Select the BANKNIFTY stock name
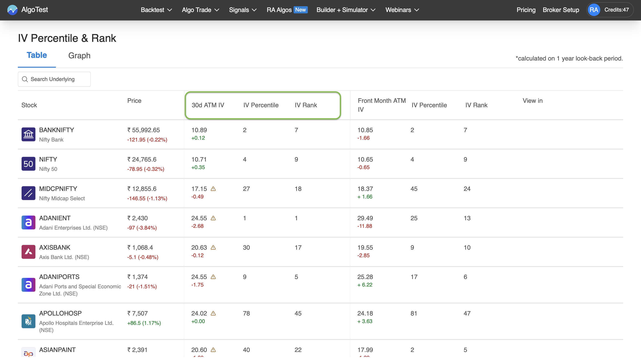 point(57,130)
